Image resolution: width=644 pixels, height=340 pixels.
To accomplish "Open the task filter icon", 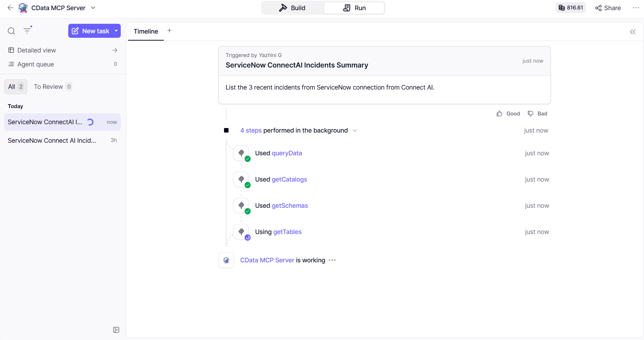I will pyautogui.click(x=27, y=31).
